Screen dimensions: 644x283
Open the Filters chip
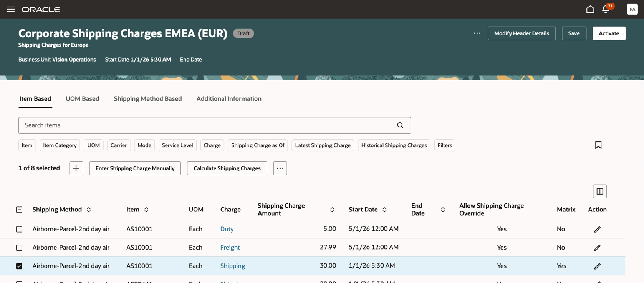(x=445, y=145)
